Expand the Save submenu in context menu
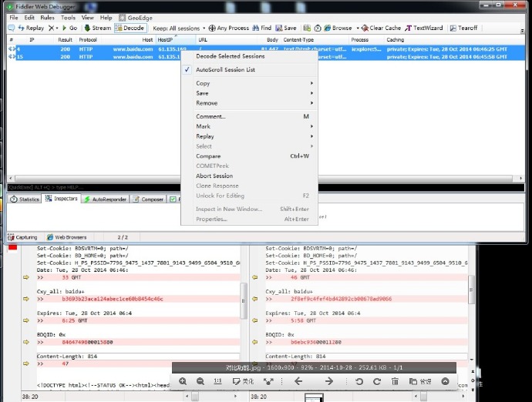Image resolution: width=532 pixels, height=402 pixels. [x=249, y=93]
